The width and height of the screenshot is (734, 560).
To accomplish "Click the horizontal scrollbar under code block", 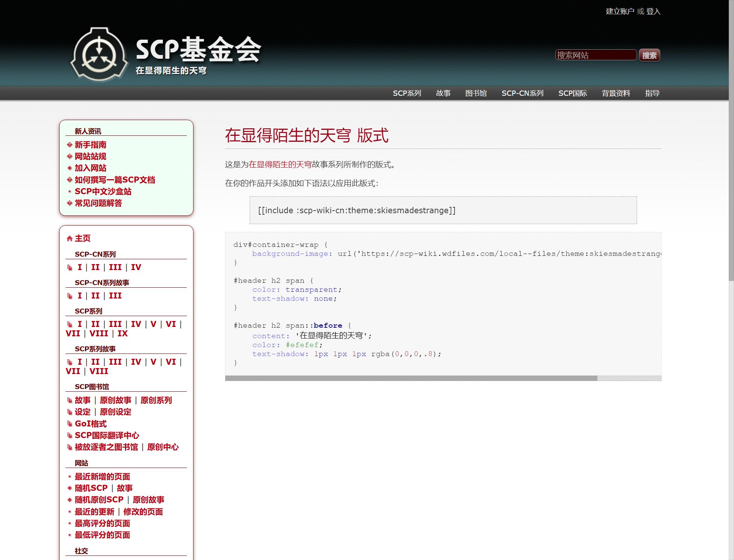I will point(411,378).
